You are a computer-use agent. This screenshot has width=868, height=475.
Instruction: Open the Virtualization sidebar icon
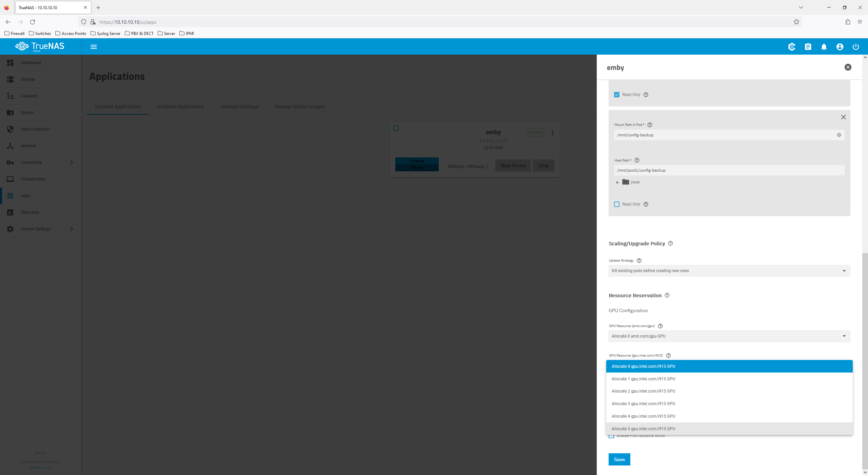(33, 179)
